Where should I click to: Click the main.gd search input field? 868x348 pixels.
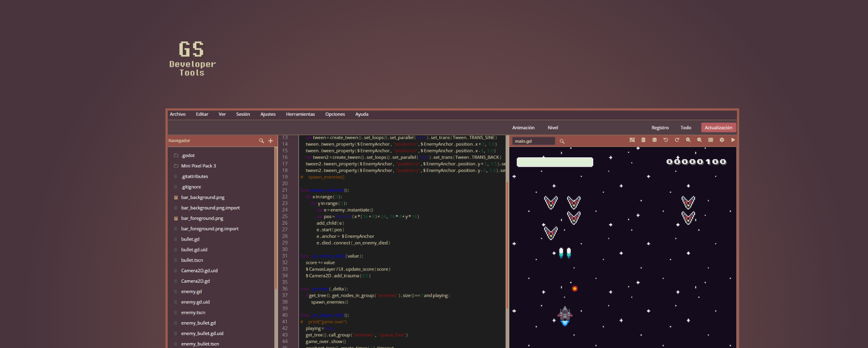(x=533, y=141)
